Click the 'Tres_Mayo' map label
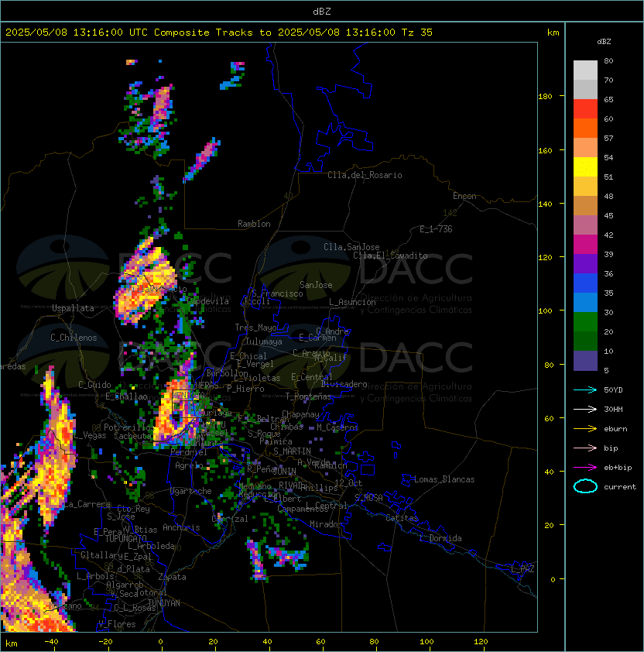The height and width of the screenshot is (652, 644). [x=255, y=328]
